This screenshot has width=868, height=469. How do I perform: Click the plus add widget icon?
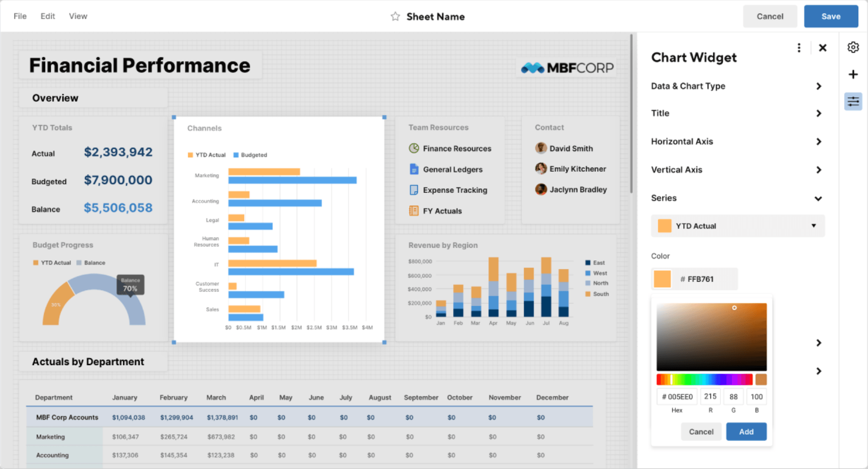coord(853,75)
